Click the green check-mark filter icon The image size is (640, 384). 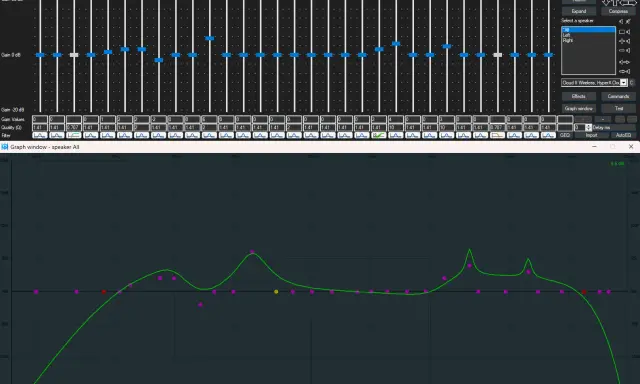pos(379,135)
